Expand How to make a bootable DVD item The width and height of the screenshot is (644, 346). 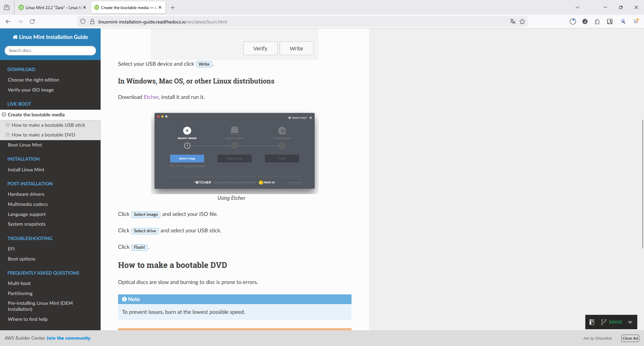pyautogui.click(x=8, y=135)
